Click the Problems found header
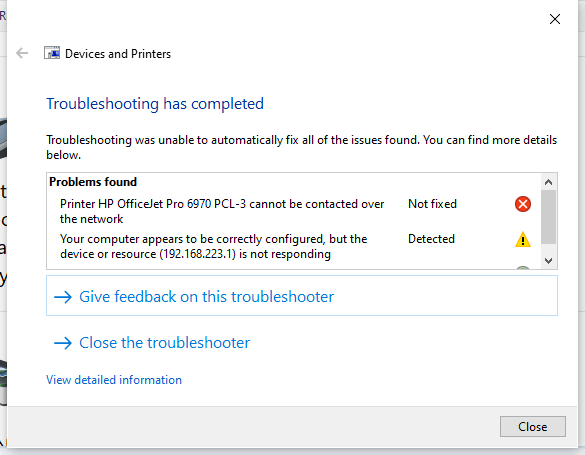The width and height of the screenshot is (585, 455). pyautogui.click(x=93, y=182)
